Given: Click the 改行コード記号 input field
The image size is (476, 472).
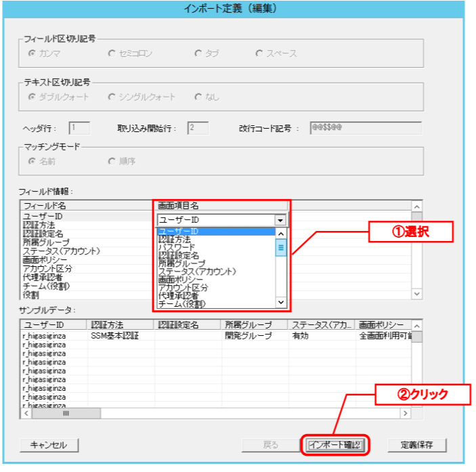Looking at the screenshot, I should pos(366,128).
